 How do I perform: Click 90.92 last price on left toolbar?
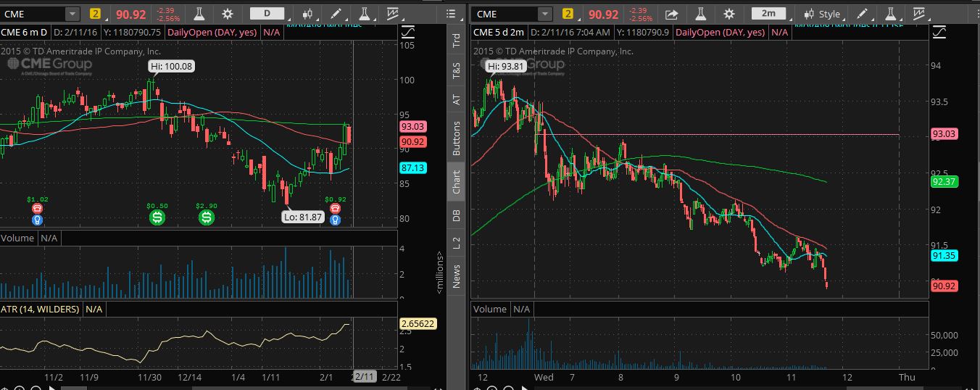pos(131,14)
